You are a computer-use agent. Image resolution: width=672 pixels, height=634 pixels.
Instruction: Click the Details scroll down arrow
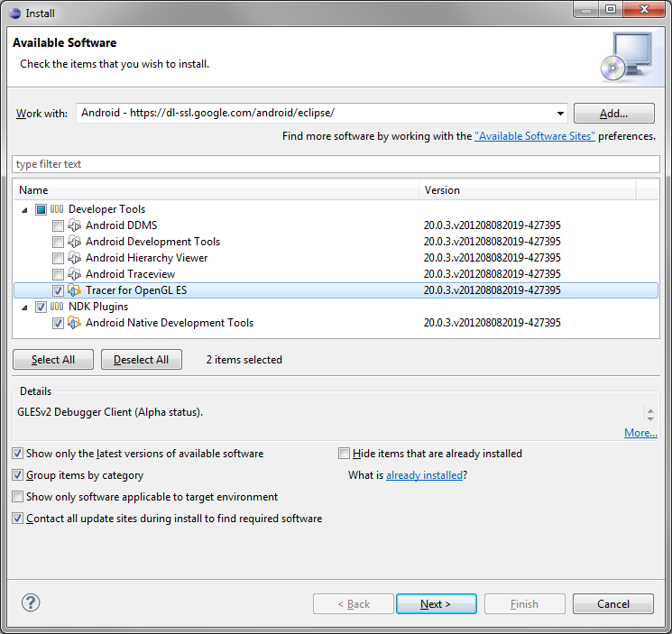[650, 418]
